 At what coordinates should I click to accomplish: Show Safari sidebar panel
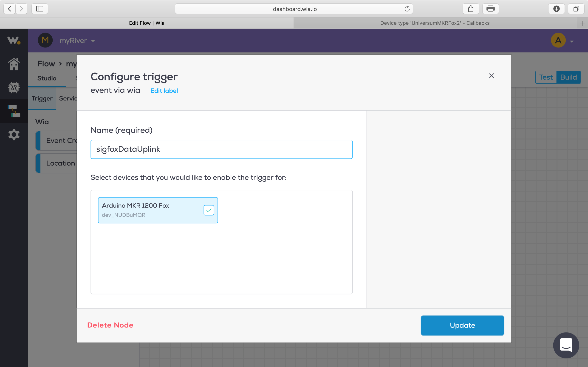40,9
